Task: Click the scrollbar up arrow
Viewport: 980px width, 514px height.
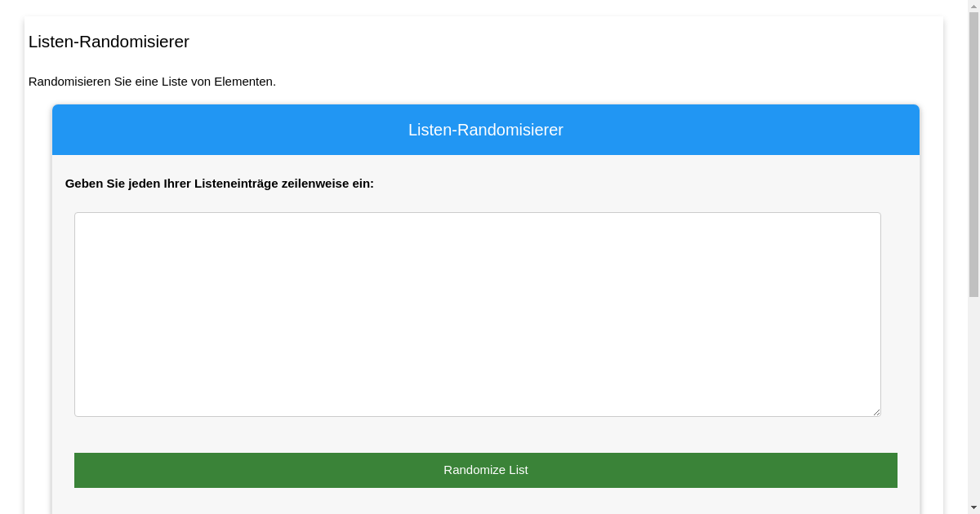Action: click(974, 7)
